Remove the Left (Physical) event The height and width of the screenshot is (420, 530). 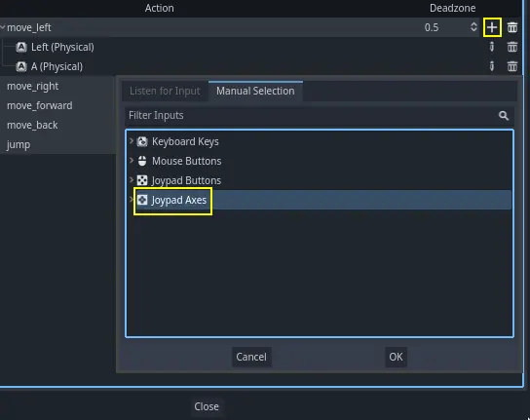[512, 47]
